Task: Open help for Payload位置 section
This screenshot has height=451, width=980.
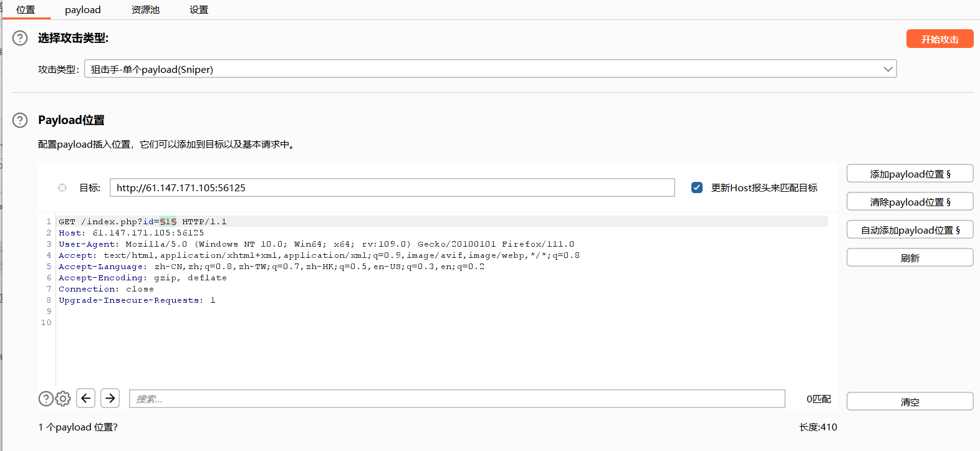Action: click(20, 120)
